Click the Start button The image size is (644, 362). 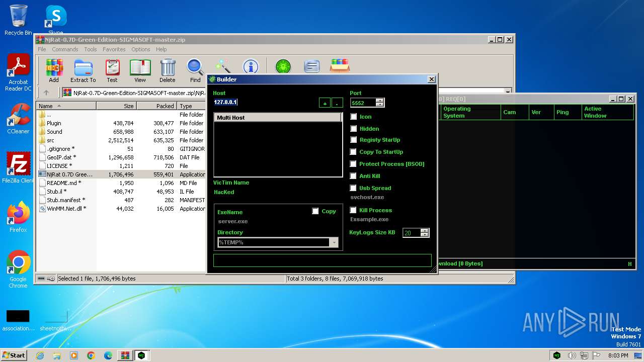point(14,355)
